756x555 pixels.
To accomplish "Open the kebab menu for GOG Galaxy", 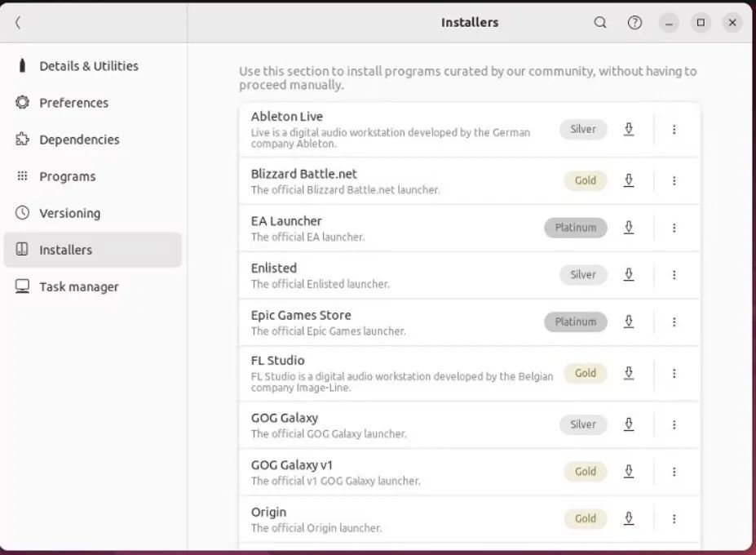I will (674, 424).
